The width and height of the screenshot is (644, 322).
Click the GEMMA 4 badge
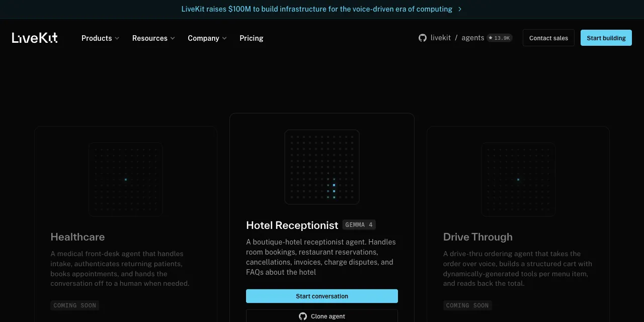click(x=359, y=225)
